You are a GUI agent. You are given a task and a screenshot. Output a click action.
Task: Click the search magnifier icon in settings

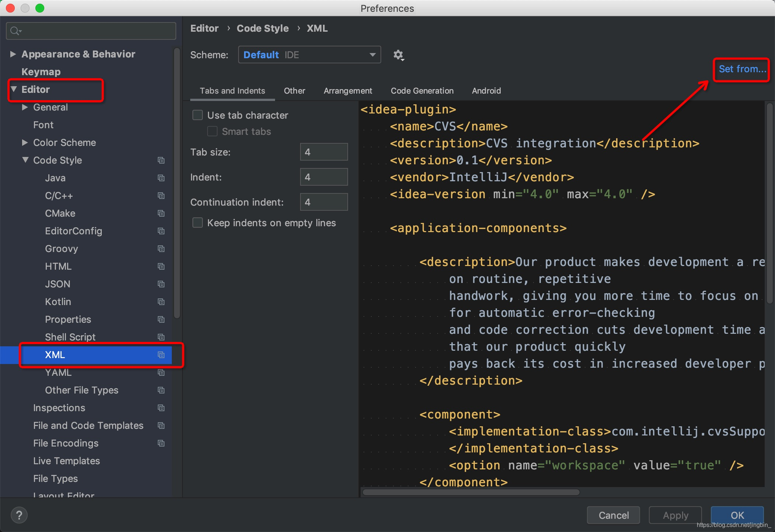(15, 31)
